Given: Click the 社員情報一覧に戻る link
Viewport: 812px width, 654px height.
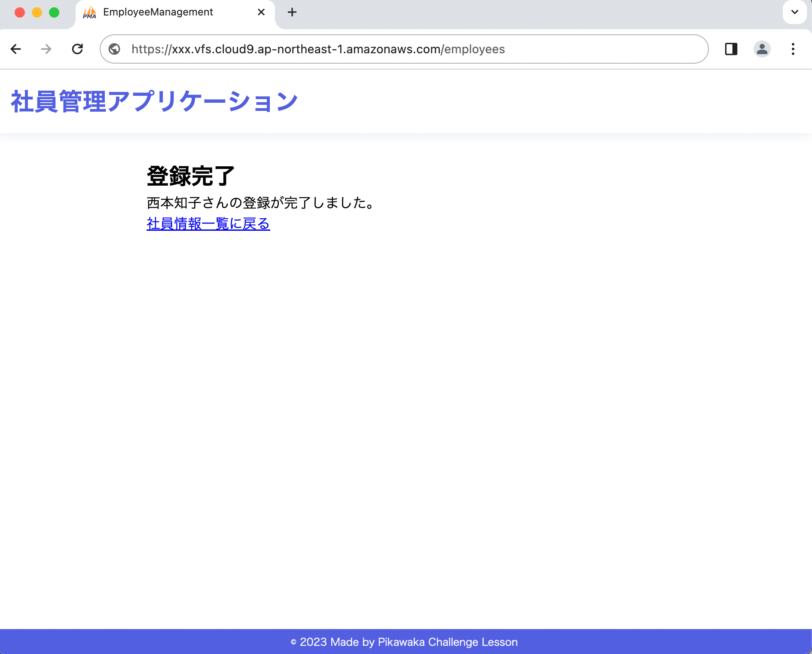Looking at the screenshot, I should (208, 224).
